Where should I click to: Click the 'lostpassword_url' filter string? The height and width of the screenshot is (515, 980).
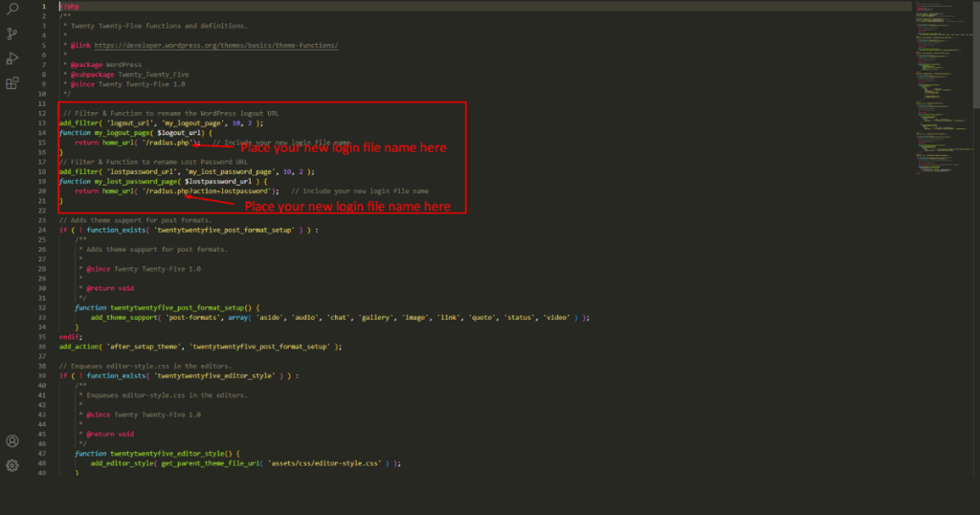(142, 172)
